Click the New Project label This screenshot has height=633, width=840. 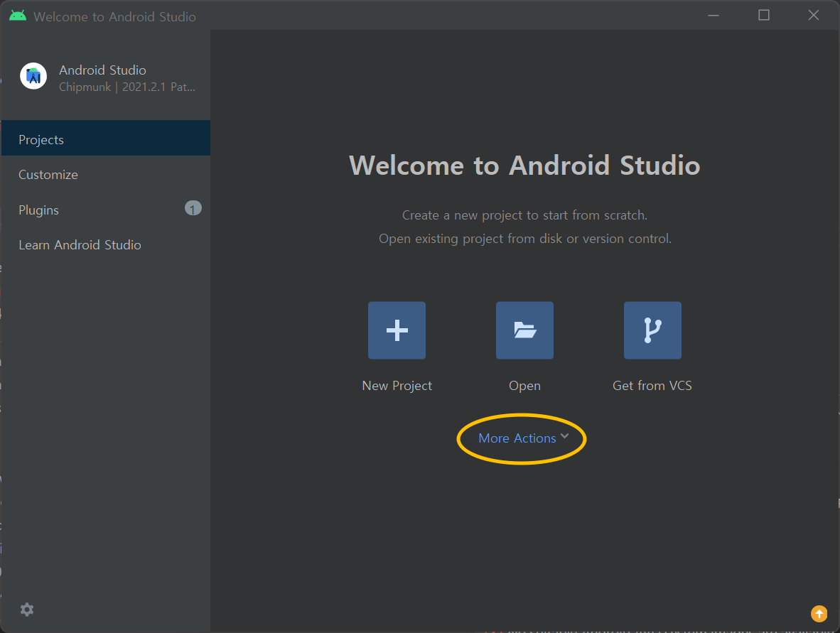397,386
